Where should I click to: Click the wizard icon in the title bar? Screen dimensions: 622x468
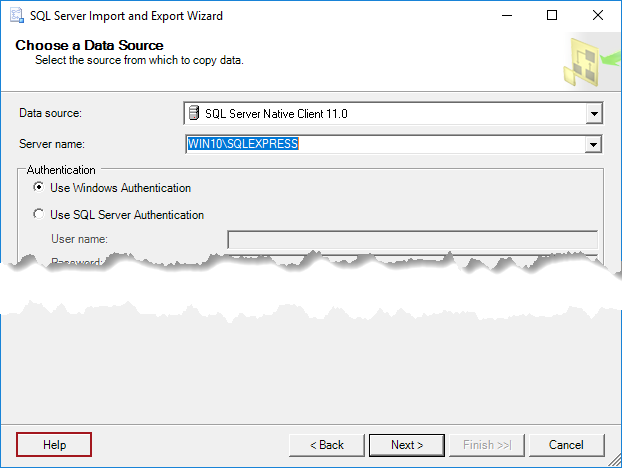17,16
